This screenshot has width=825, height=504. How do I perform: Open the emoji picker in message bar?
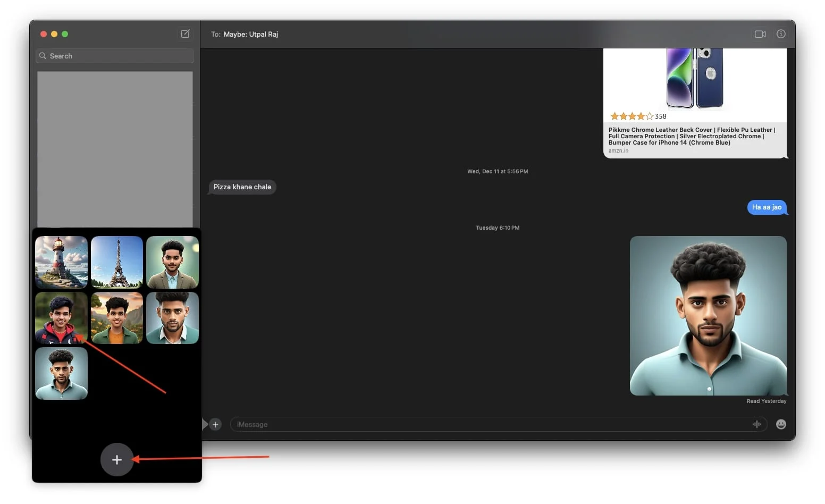point(781,424)
